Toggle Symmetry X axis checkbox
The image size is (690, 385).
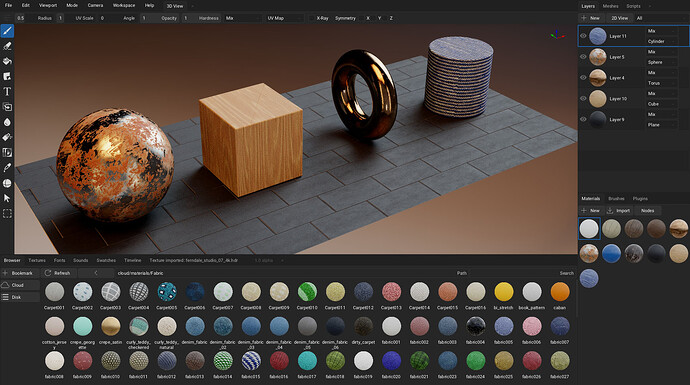pyautogui.click(x=362, y=18)
